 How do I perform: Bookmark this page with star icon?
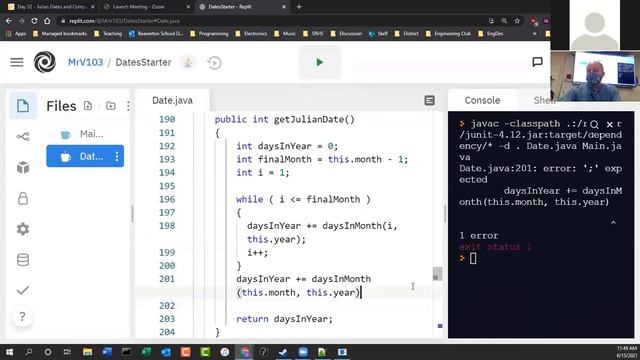point(517,21)
